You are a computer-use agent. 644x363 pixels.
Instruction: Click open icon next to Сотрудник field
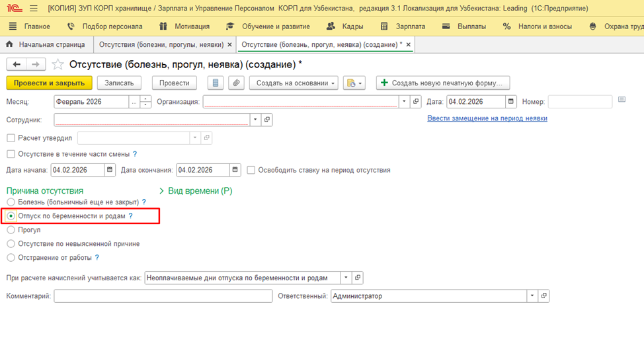(267, 120)
